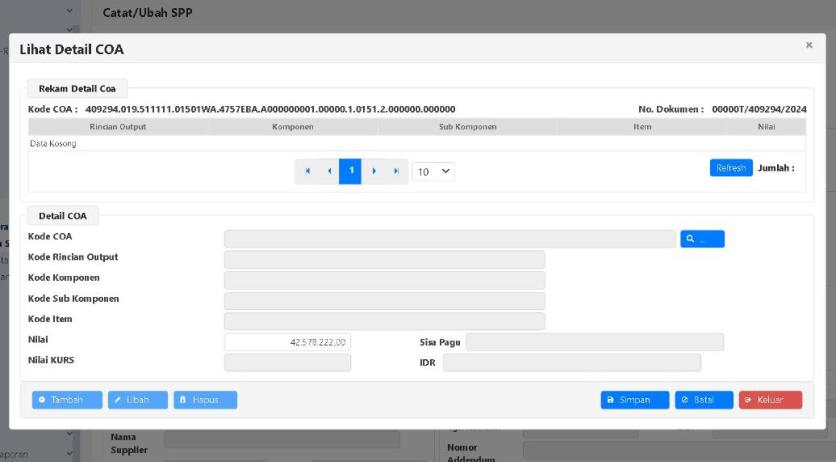This screenshot has height=462, width=836.
Task: Save with the Simpan button
Action: (x=635, y=400)
